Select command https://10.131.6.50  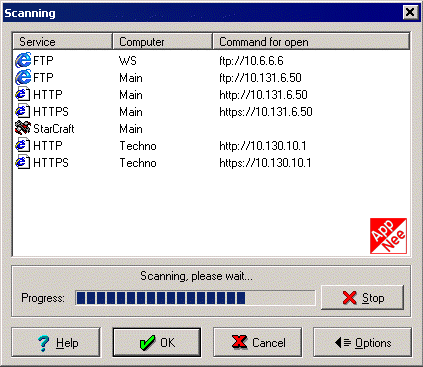266,112
